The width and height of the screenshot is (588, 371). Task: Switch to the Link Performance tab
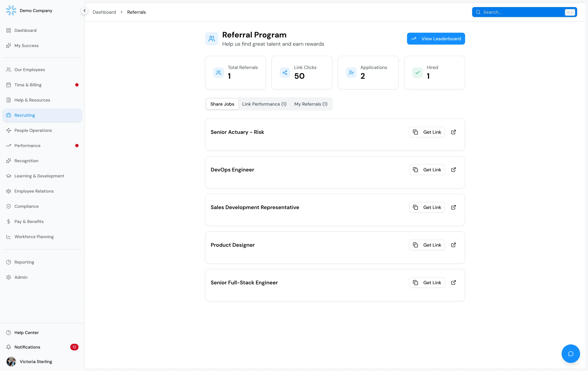click(264, 104)
